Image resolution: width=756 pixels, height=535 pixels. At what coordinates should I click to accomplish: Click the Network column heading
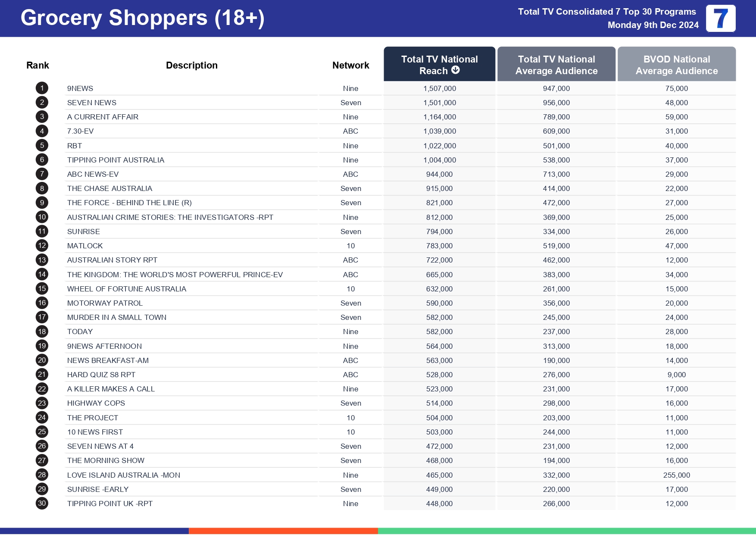tap(350, 66)
